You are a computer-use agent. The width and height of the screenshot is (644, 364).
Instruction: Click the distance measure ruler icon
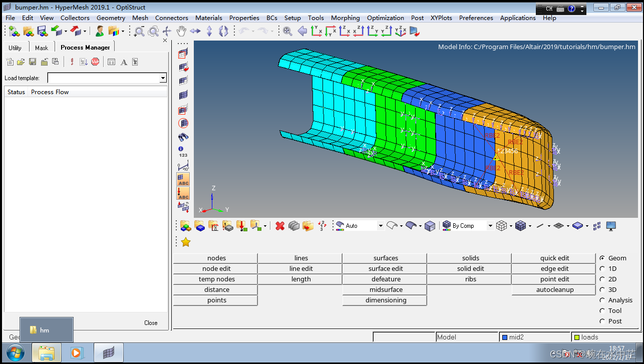coord(183,166)
